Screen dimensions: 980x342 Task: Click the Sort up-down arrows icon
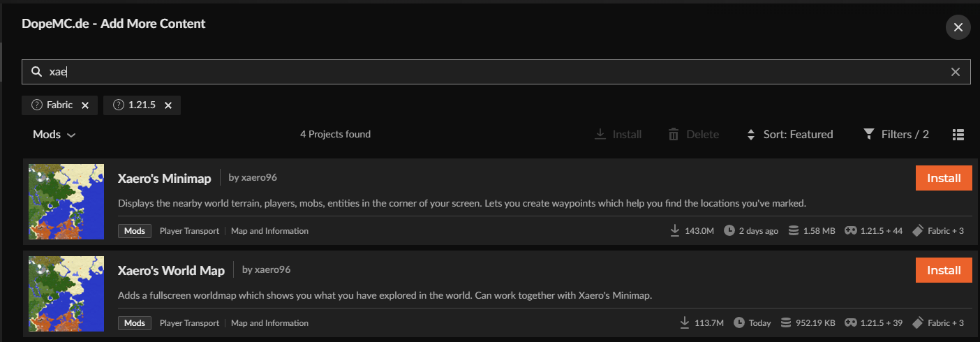point(751,135)
